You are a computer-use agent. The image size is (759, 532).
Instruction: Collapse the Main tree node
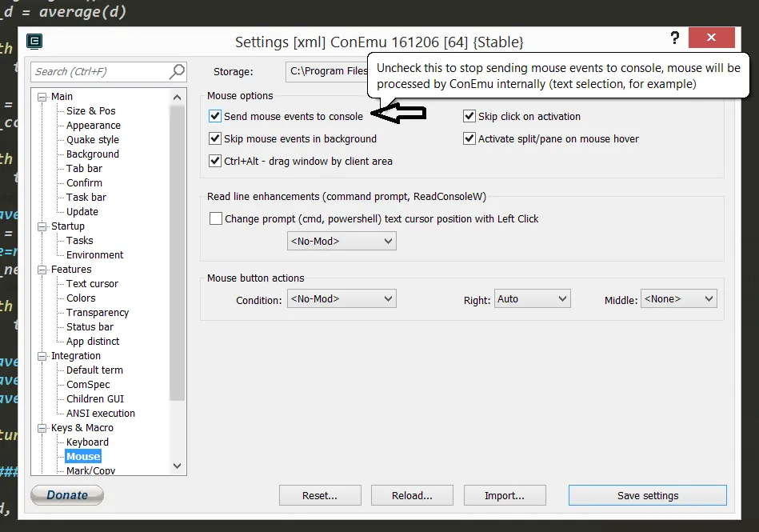(42, 97)
